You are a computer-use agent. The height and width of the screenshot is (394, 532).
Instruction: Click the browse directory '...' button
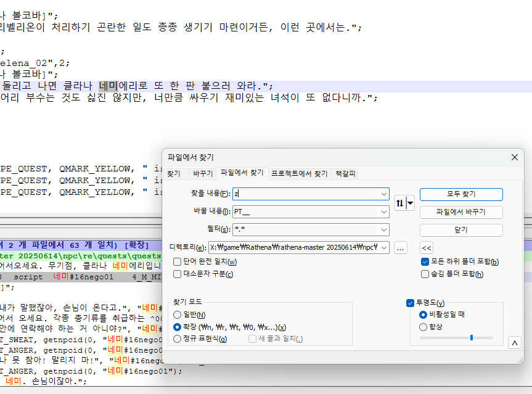[x=401, y=248]
